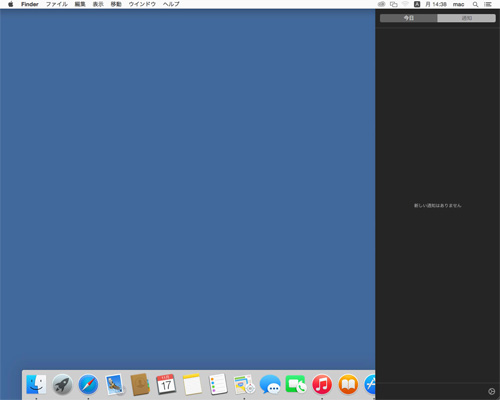500x400 pixels.
Task: Toggle Notification Center list icon
Action: [488, 4]
